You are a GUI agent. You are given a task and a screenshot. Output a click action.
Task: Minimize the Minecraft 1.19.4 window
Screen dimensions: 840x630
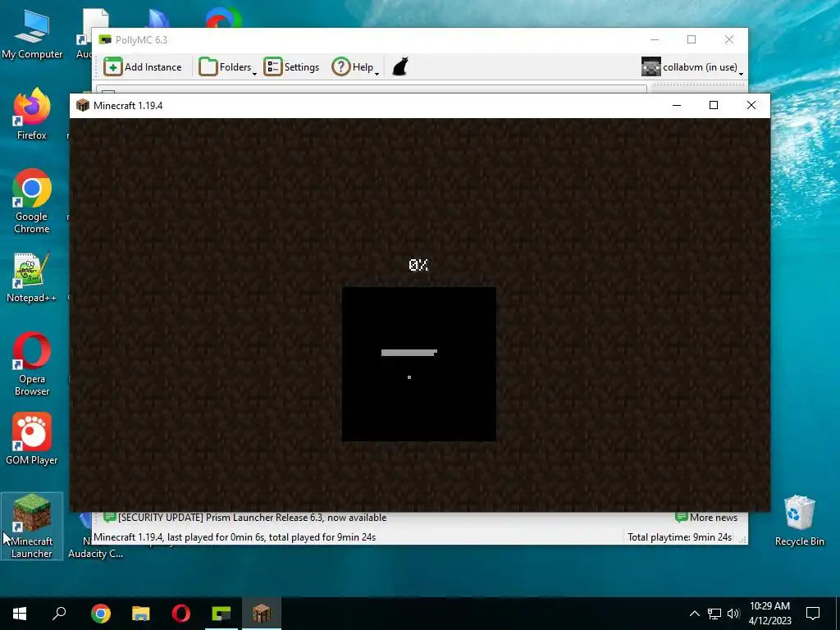(677, 106)
